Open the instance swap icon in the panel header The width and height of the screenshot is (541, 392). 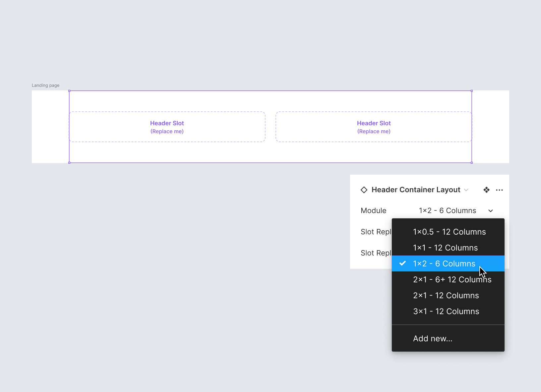pyautogui.click(x=486, y=190)
